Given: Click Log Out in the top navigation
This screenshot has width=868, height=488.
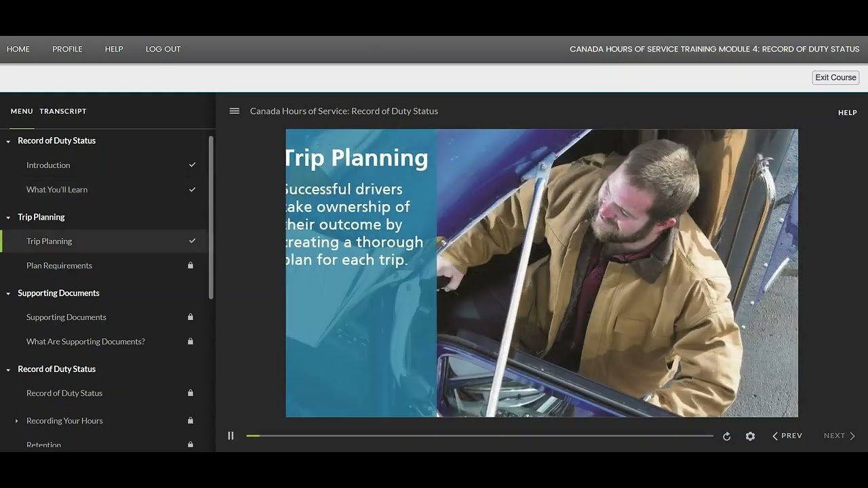Looking at the screenshot, I should [163, 49].
